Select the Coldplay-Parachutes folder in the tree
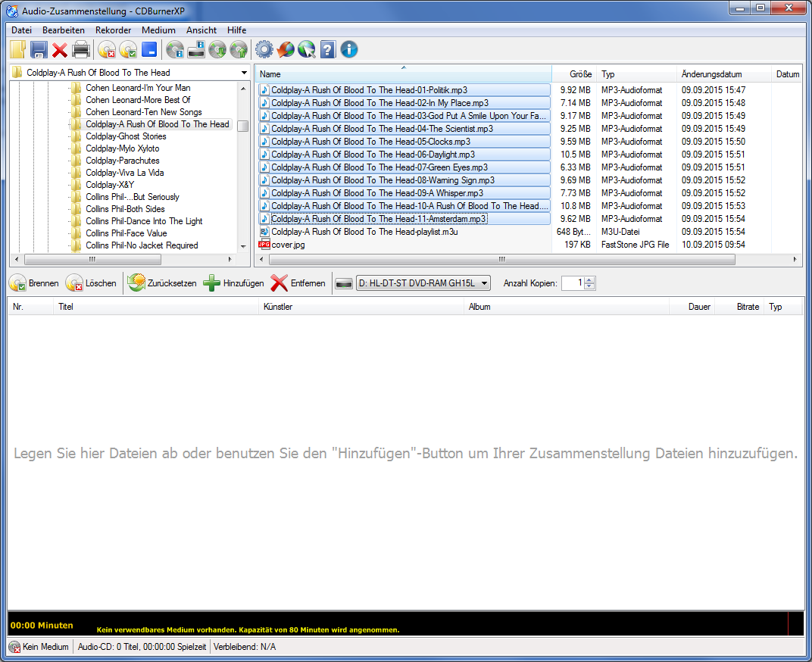 [122, 161]
